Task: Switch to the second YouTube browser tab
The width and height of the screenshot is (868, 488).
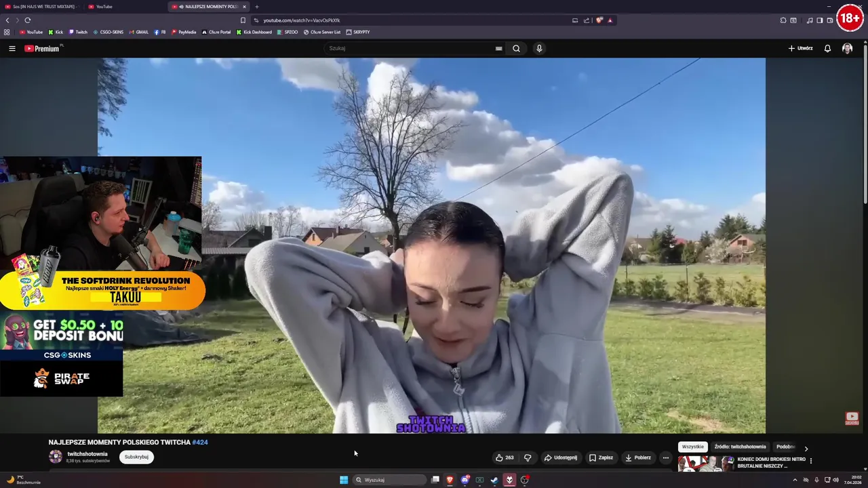Action: point(124,7)
